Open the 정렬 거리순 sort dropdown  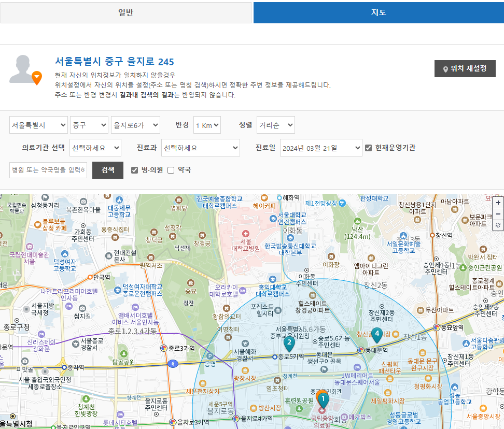coord(275,125)
